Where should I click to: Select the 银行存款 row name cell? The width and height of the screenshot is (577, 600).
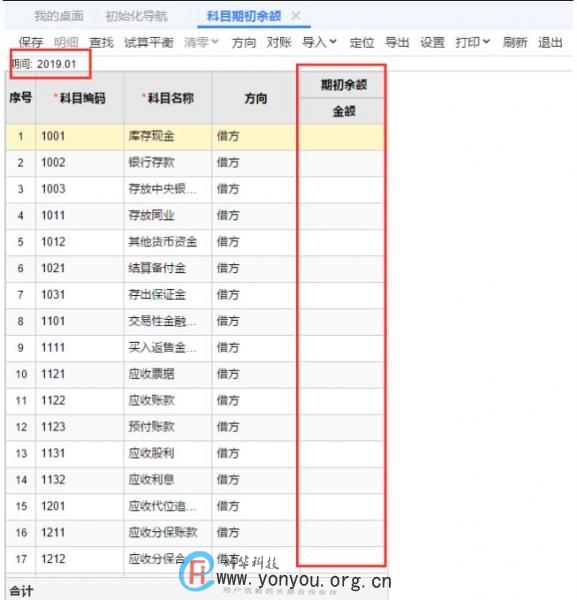pyautogui.click(x=168, y=163)
